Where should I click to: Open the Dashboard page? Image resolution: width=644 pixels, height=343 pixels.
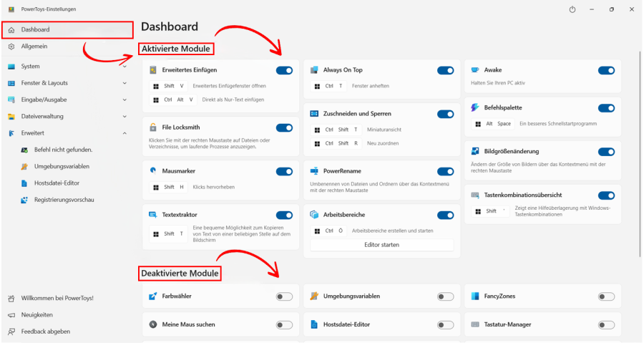point(68,29)
